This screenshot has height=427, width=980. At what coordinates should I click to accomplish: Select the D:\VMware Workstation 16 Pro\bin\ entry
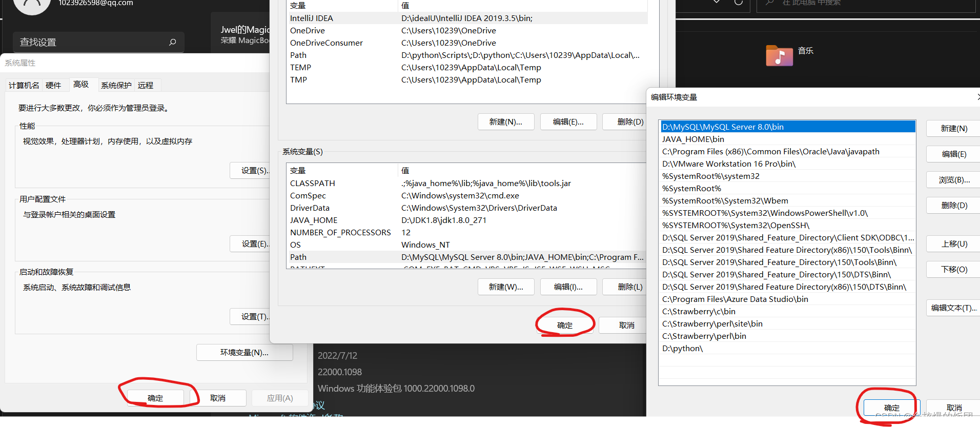[788, 164]
